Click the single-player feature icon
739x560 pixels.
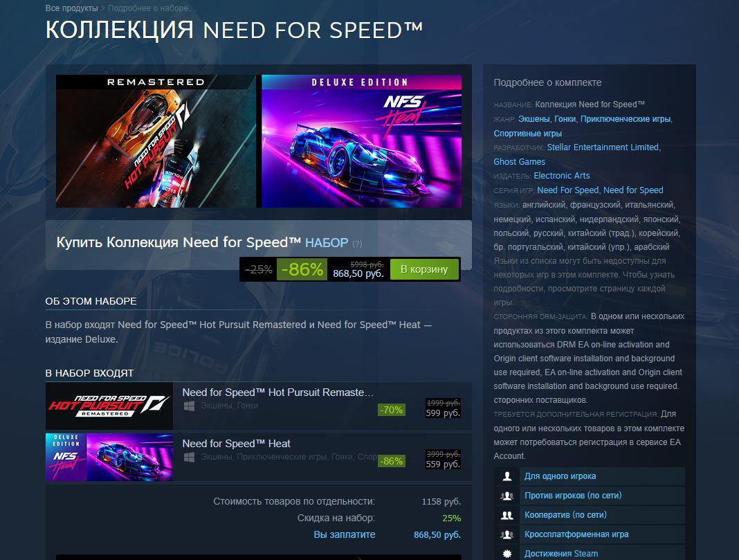coord(507,476)
